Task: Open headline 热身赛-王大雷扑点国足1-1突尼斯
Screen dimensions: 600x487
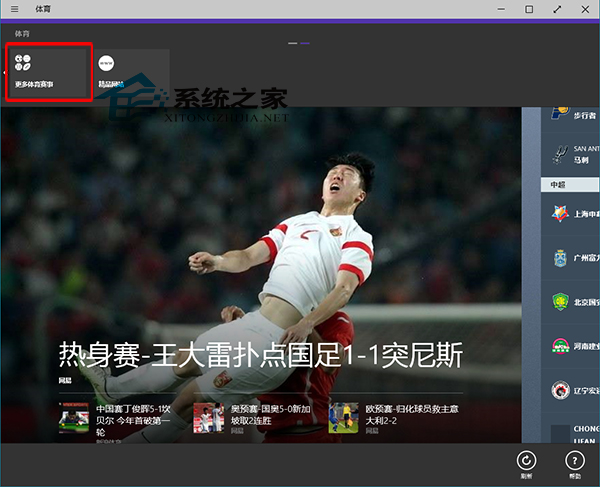Action: click(x=261, y=355)
